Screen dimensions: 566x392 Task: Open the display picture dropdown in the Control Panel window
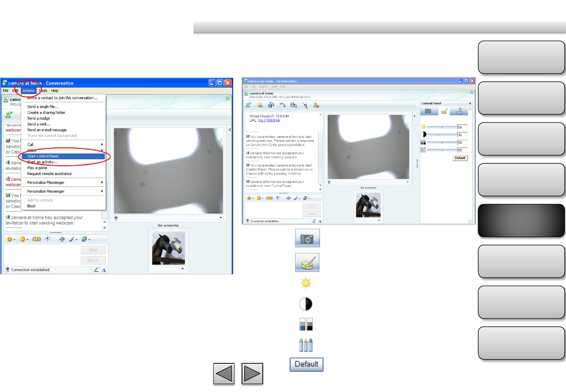379,220
